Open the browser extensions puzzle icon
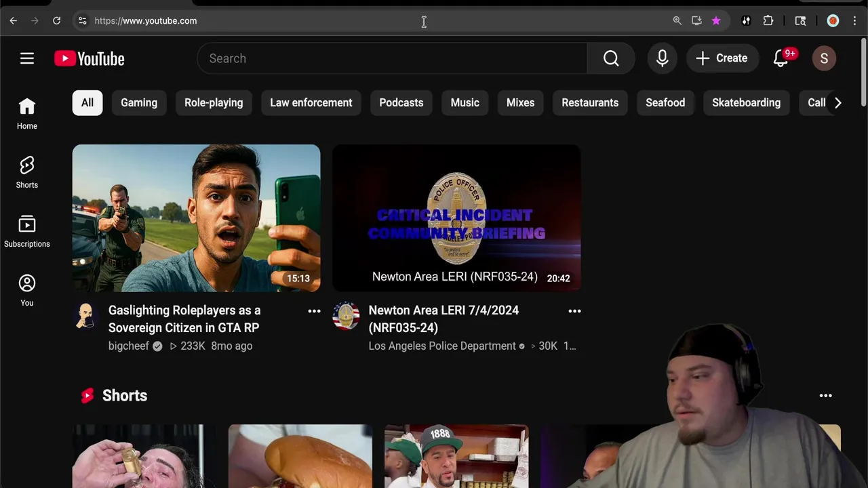The height and width of the screenshot is (488, 868). (x=768, y=21)
